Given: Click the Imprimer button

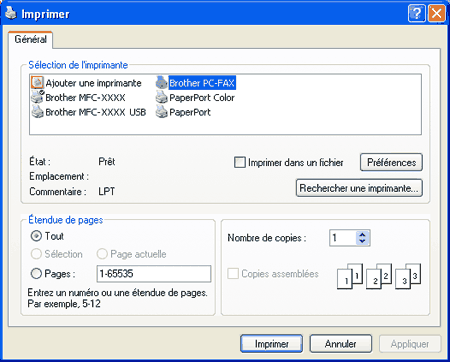Looking at the screenshot, I should point(271,344).
